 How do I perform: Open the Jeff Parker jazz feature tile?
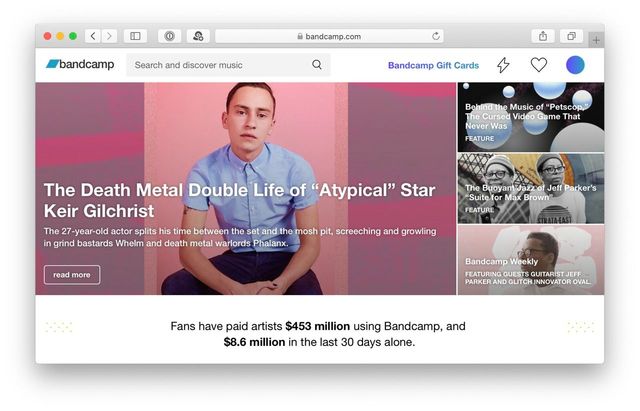click(531, 189)
